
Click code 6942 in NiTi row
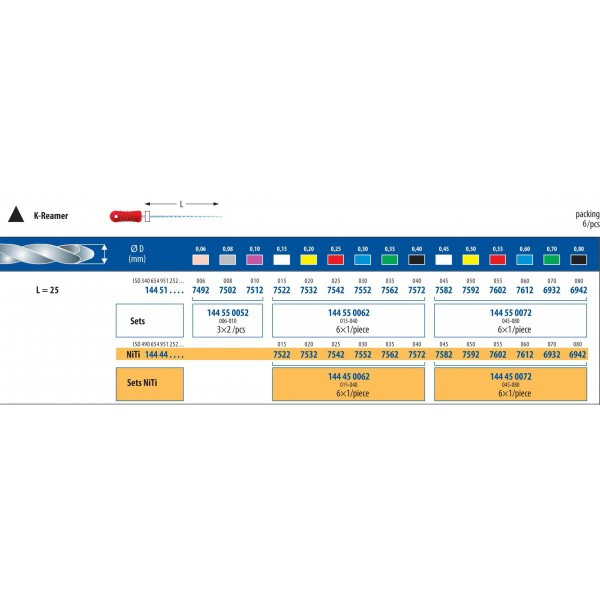click(577, 354)
